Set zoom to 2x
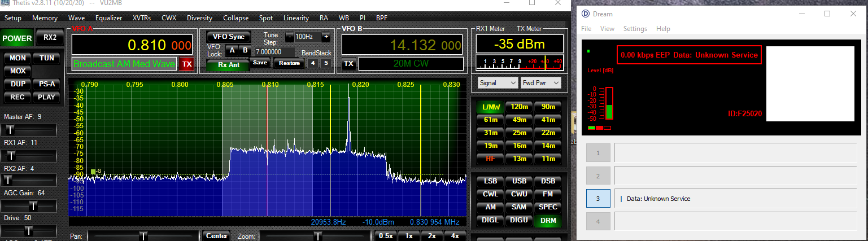 point(431,236)
